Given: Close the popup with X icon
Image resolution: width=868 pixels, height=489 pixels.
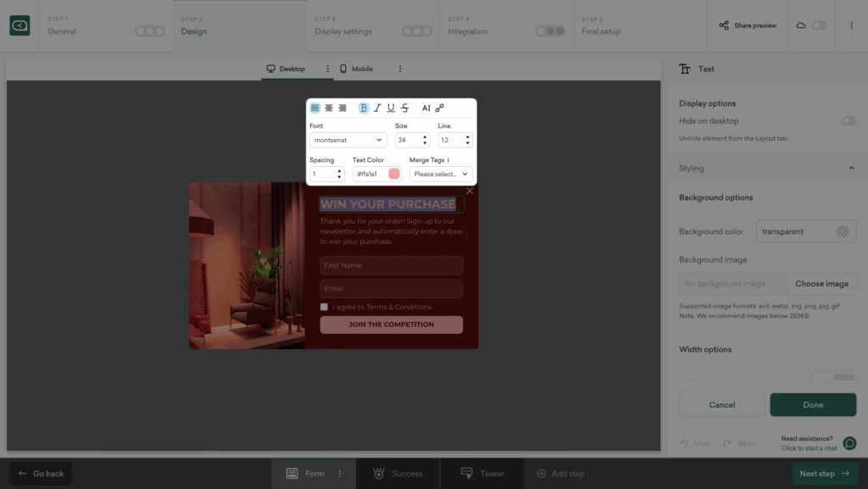Looking at the screenshot, I should coord(470,191).
